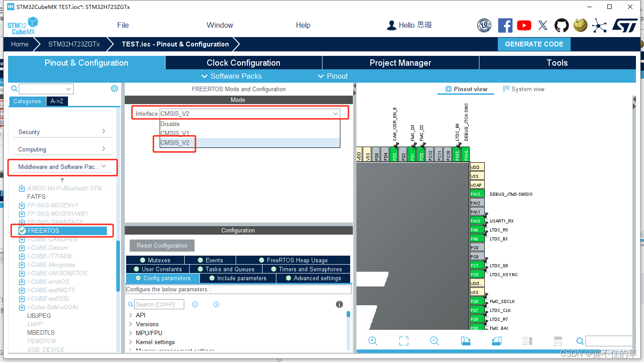Click the user profile icon

(391, 25)
